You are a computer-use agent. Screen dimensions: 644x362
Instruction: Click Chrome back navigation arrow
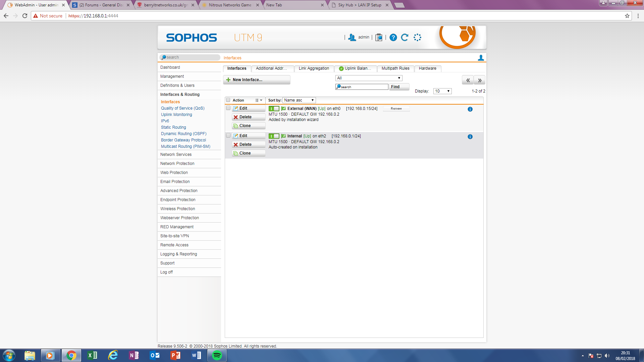6,16
